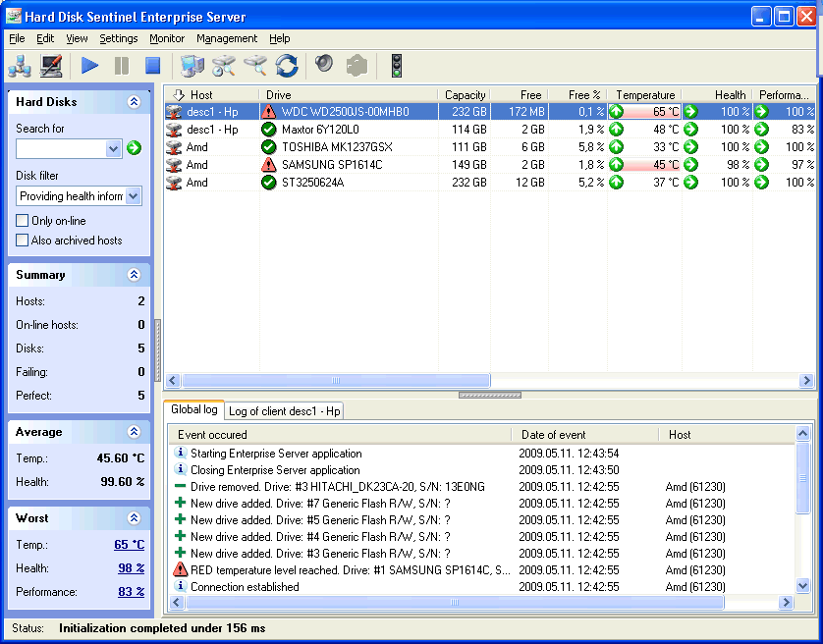Click the red warning icon in log

click(180, 569)
